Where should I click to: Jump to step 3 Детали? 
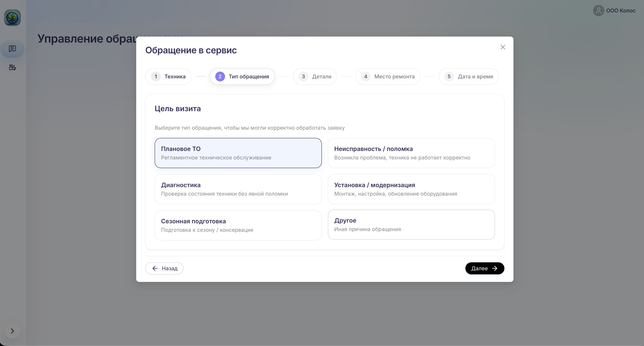[x=315, y=77]
